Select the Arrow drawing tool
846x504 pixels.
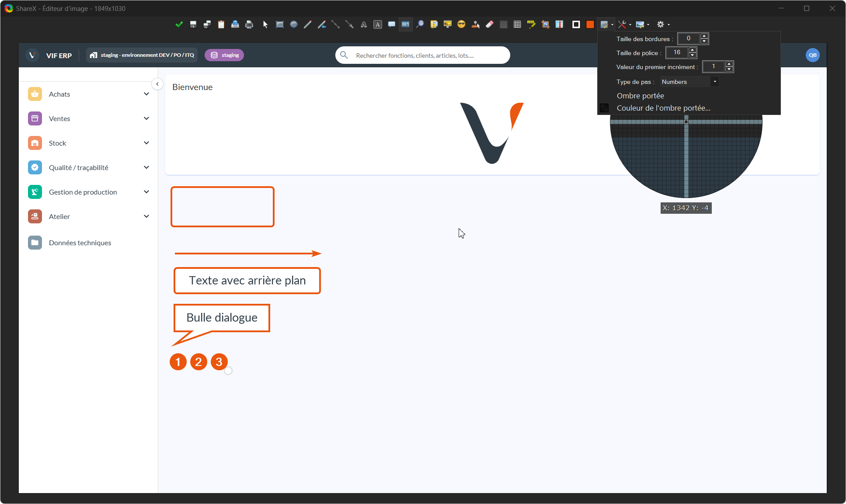click(349, 24)
